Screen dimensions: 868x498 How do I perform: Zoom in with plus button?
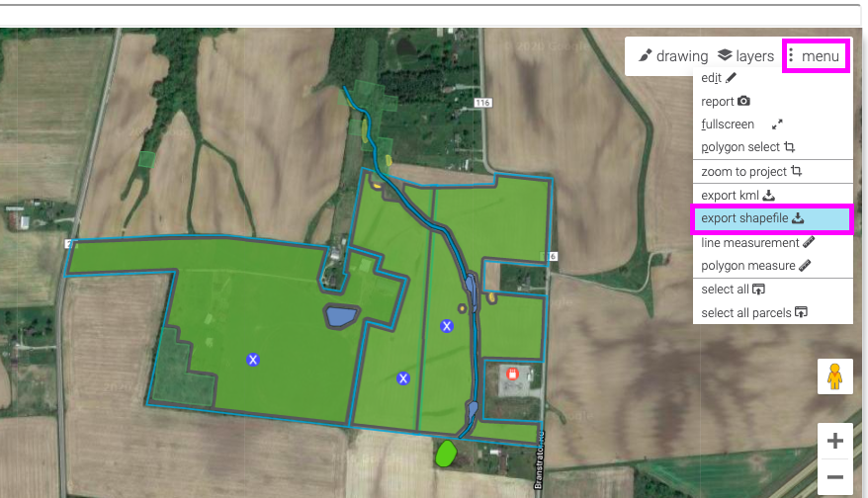pos(834,441)
